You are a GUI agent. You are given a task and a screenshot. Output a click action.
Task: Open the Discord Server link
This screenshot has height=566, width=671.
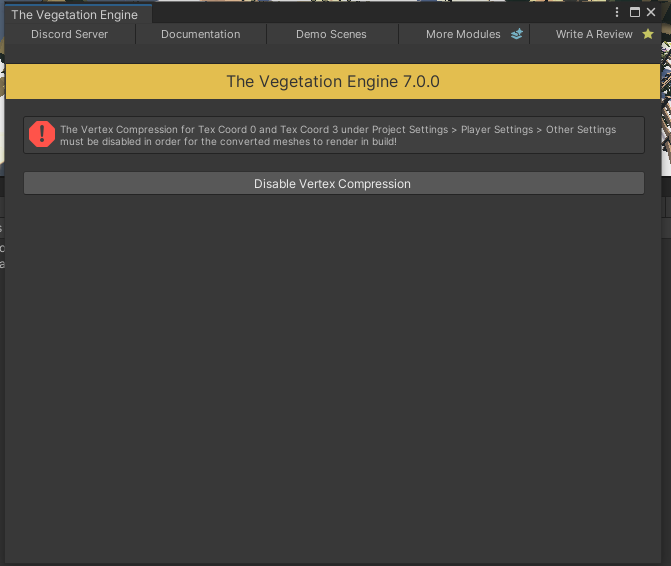point(70,34)
